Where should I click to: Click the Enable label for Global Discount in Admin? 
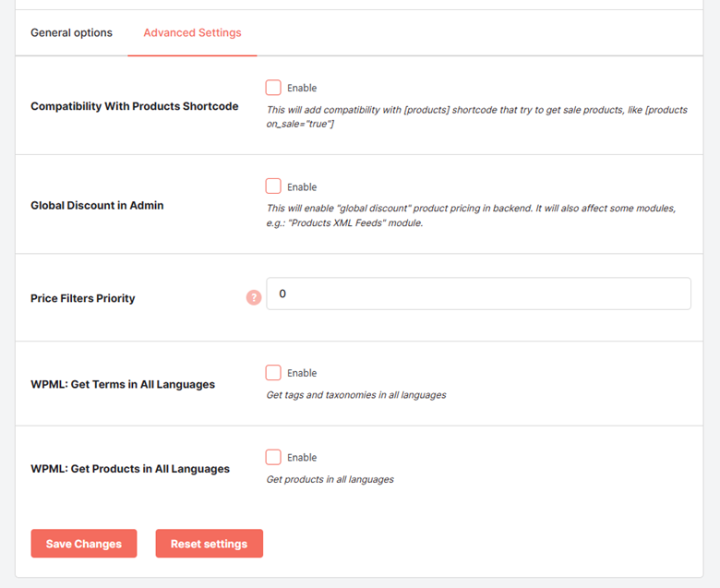click(302, 186)
